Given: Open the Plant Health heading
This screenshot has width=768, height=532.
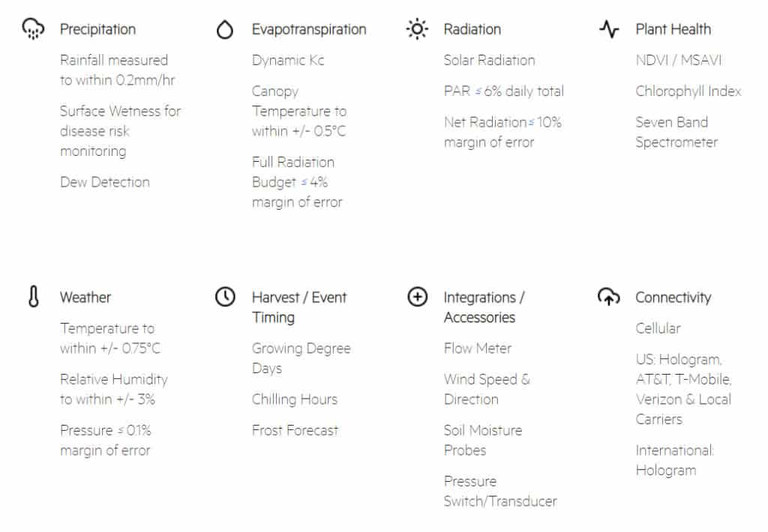Looking at the screenshot, I should pos(673,29).
